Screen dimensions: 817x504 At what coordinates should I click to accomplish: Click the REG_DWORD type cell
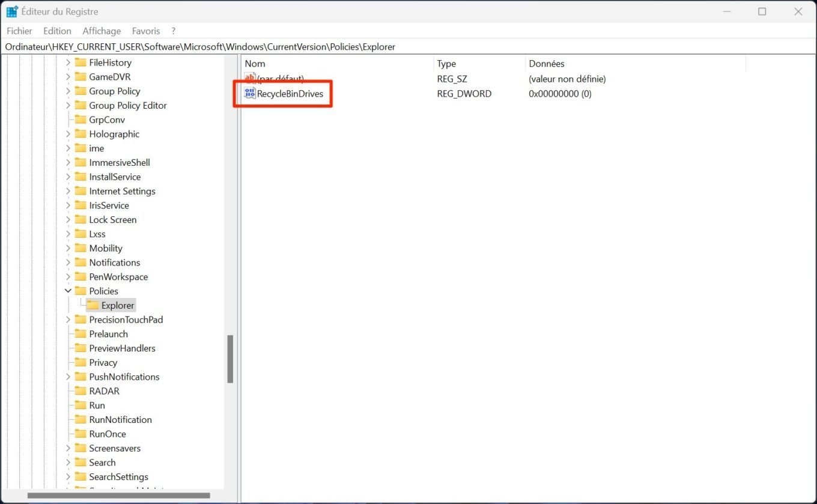[x=464, y=94]
